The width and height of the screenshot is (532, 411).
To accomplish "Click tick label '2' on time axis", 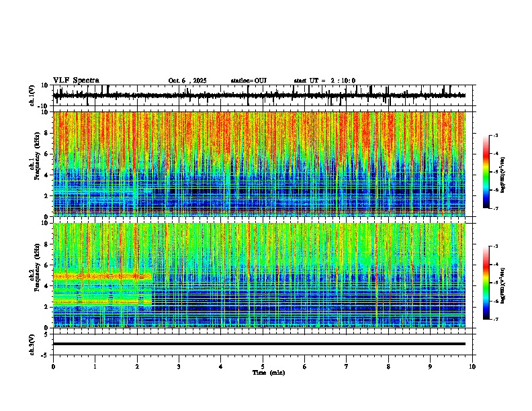I will 137,367.
